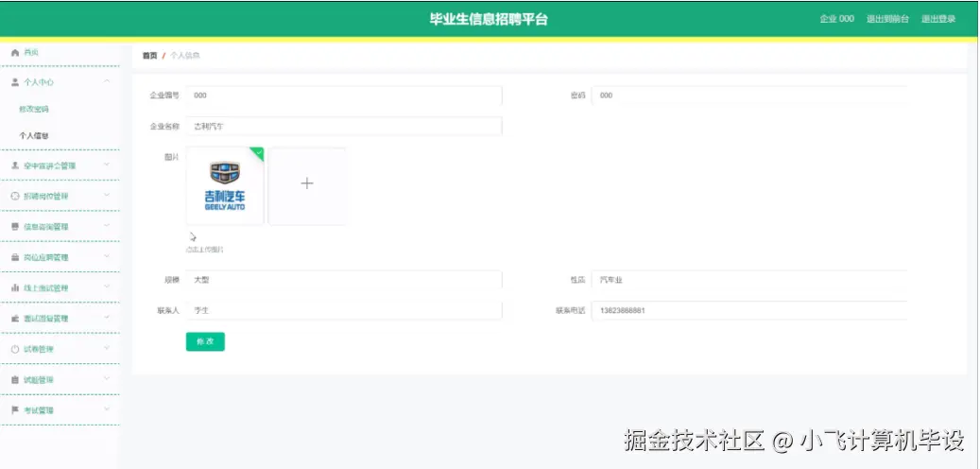Focus the 企业名称 input field
Screen dimensions: 980x469
coord(344,127)
